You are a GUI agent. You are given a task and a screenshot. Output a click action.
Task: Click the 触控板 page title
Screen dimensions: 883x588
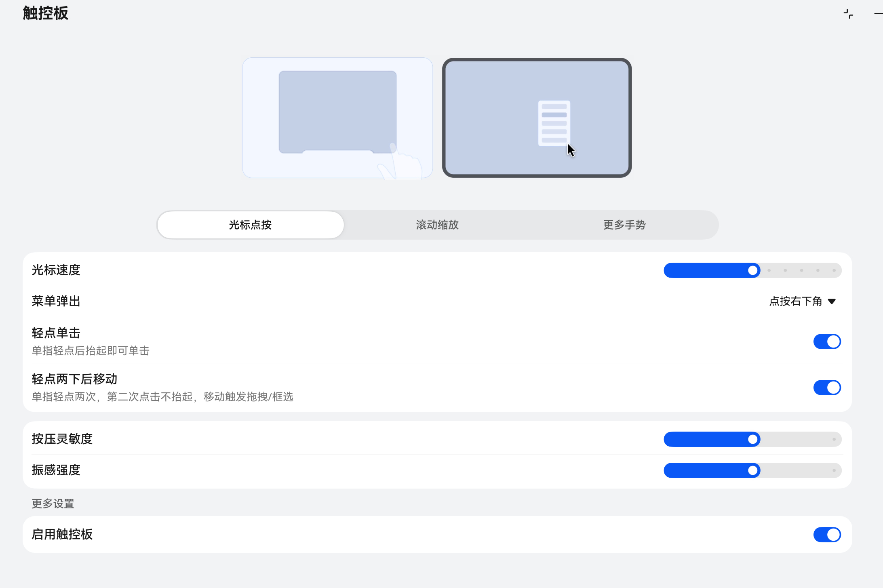tap(46, 13)
